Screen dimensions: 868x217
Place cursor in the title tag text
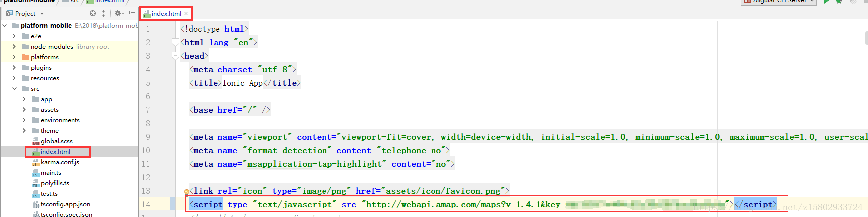tap(243, 83)
